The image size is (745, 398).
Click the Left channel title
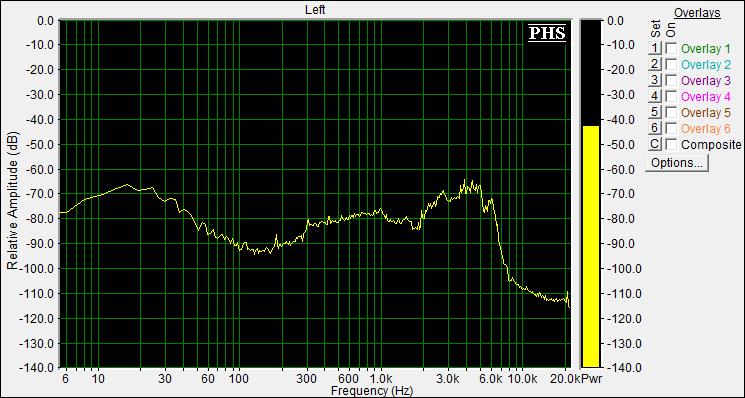click(315, 9)
